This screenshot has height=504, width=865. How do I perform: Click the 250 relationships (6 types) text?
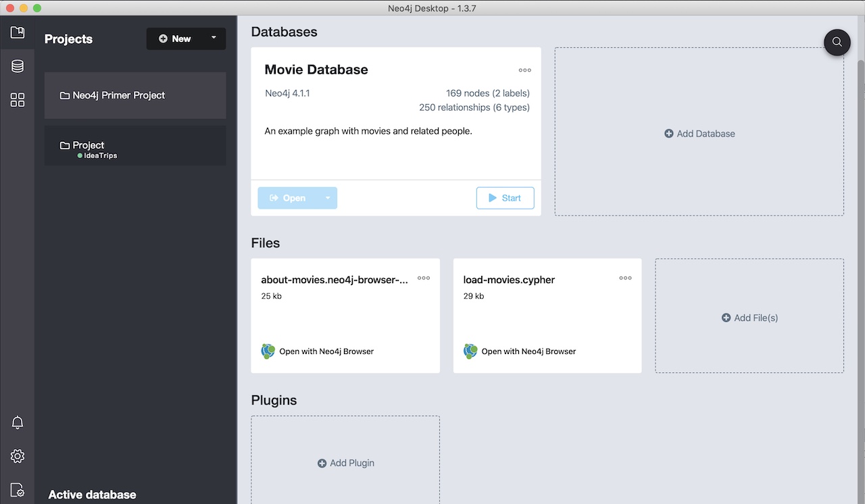click(474, 107)
